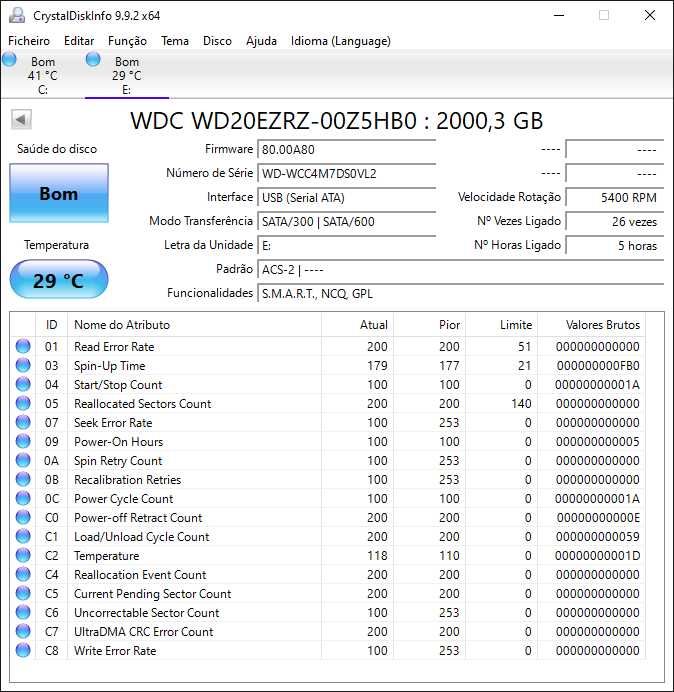
Task: Click the rotation speed value 5400 RPM
Action: coord(614,197)
